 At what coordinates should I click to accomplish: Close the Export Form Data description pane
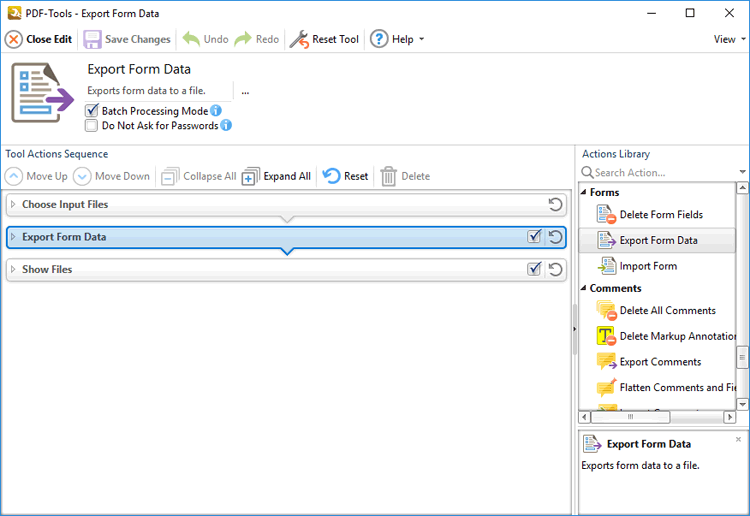(x=738, y=439)
